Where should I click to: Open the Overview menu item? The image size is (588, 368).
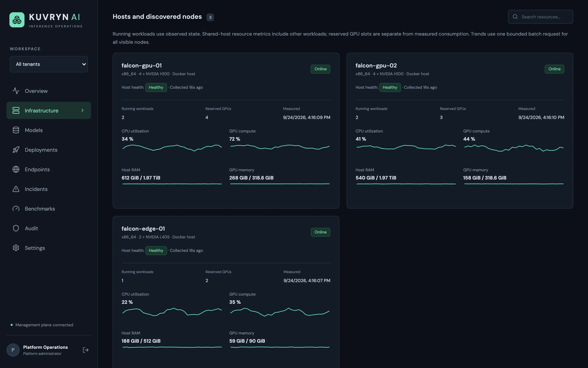(49, 91)
